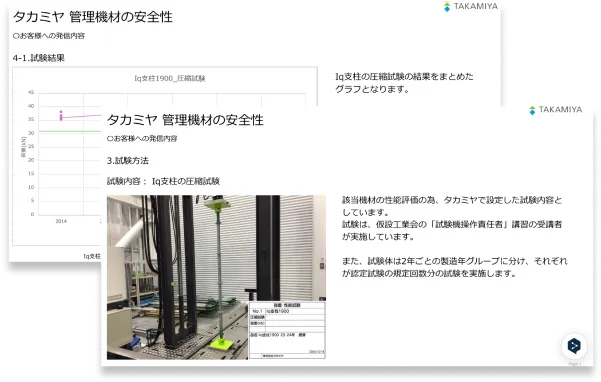Select the heading 4-1.試験結果
Image resolution: width=601 pixels, height=382 pixels.
[x=38, y=58]
